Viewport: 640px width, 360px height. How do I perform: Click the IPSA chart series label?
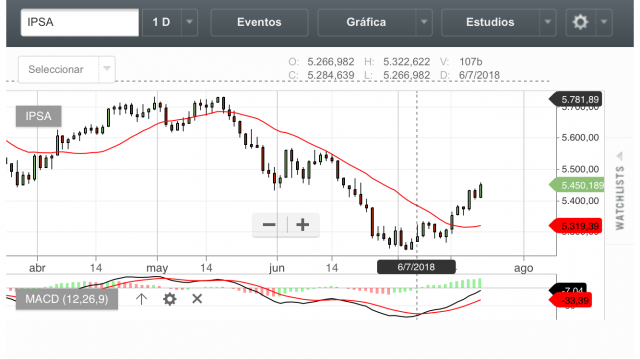pos(39,116)
